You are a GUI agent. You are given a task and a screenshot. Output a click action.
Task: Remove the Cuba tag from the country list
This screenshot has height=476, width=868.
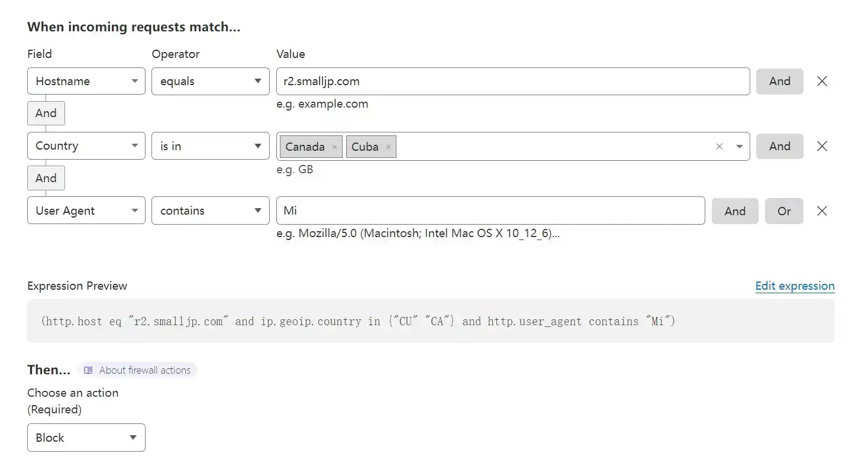pos(388,147)
